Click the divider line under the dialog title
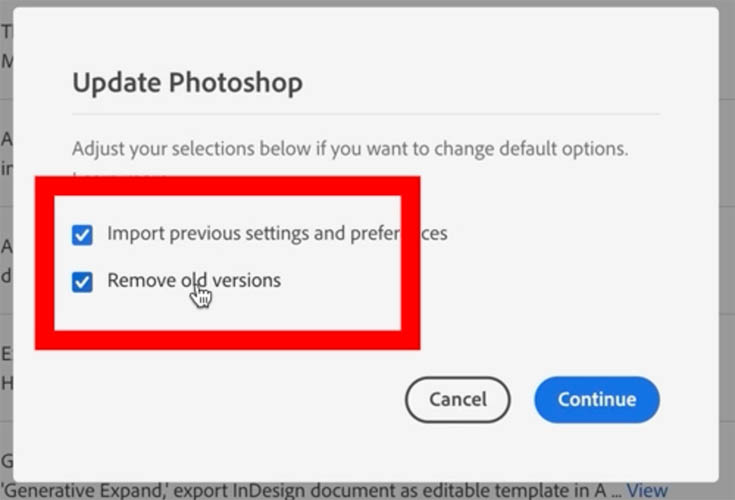735x500 pixels. 365,114
